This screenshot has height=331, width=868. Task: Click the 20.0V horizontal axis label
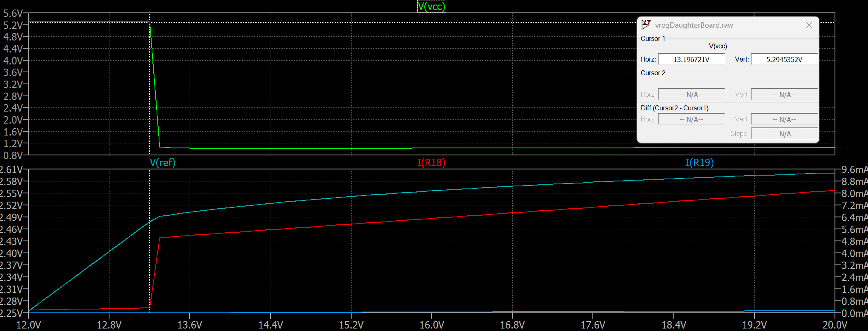[835, 325]
